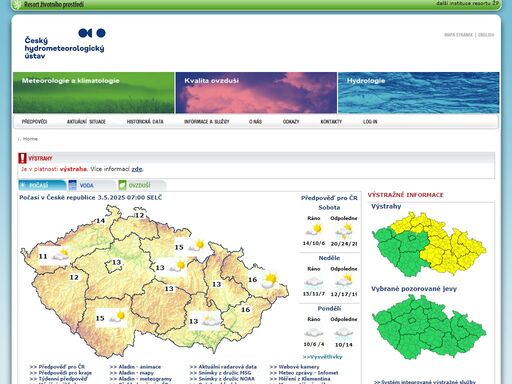Image resolution: width=512 pixels, height=384 pixels.
Task: Open the Informace a služby menu
Action: tap(207, 122)
